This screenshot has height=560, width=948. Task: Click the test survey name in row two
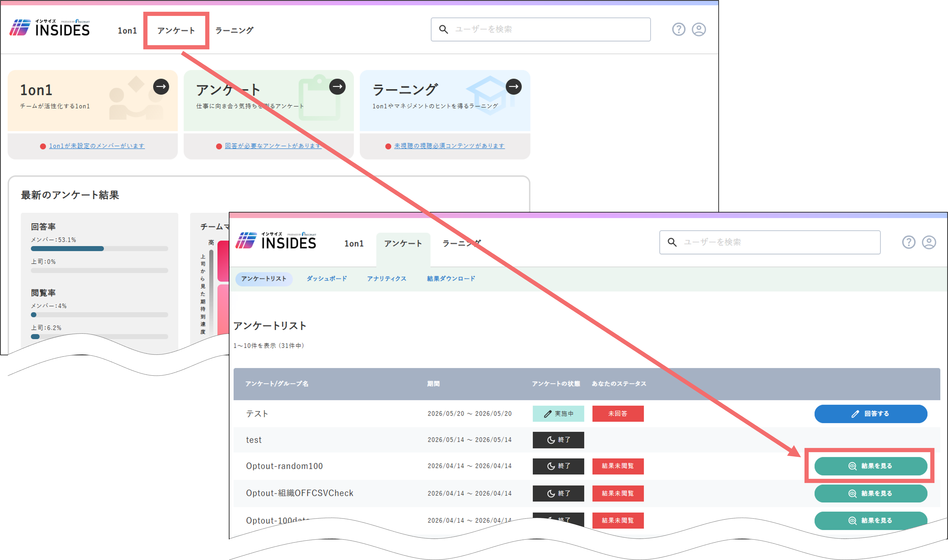254,440
